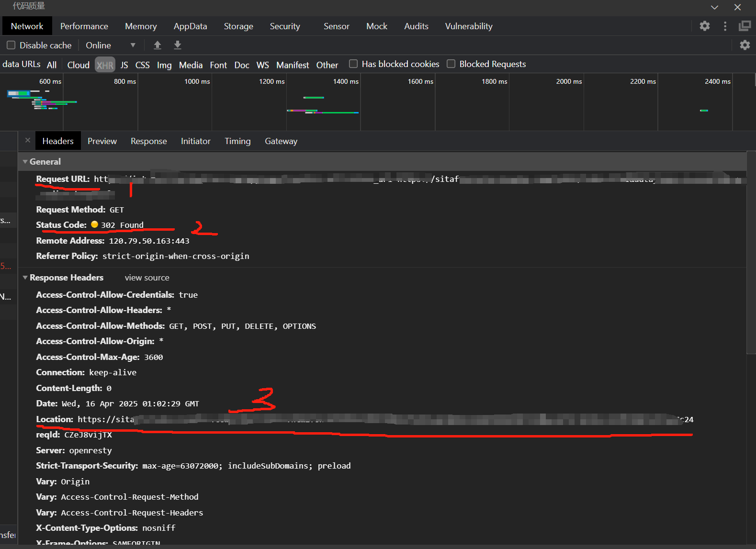Select the Strict-Transport-Security header value
The width and height of the screenshot is (756, 549).
tap(246, 466)
